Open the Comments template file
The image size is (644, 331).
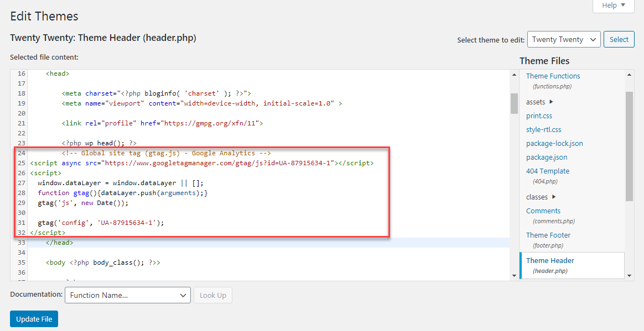pos(543,211)
